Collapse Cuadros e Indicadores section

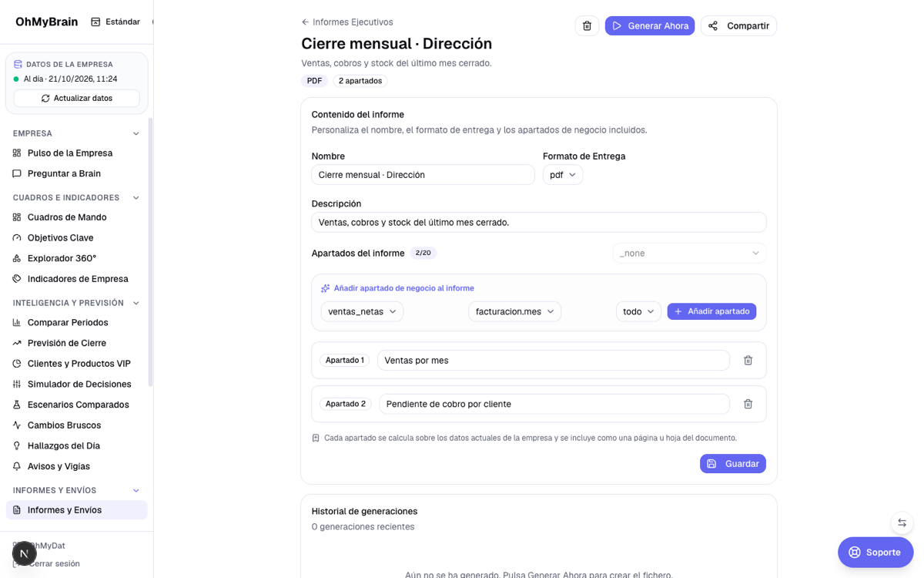click(77, 197)
